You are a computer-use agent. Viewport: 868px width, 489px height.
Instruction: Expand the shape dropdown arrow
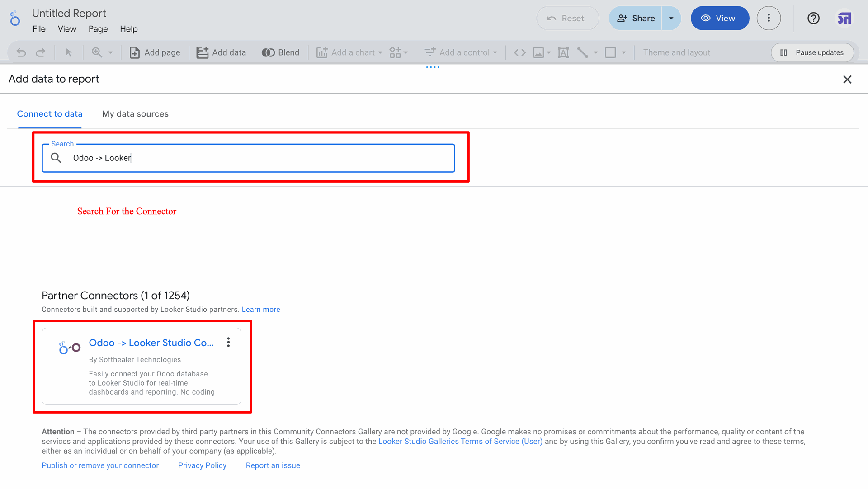click(x=624, y=52)
